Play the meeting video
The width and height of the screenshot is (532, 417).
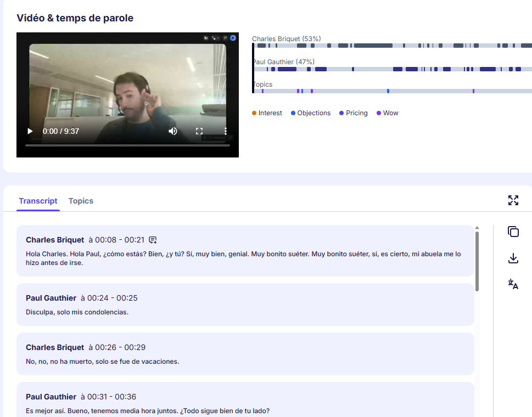(x=30, y=131)
